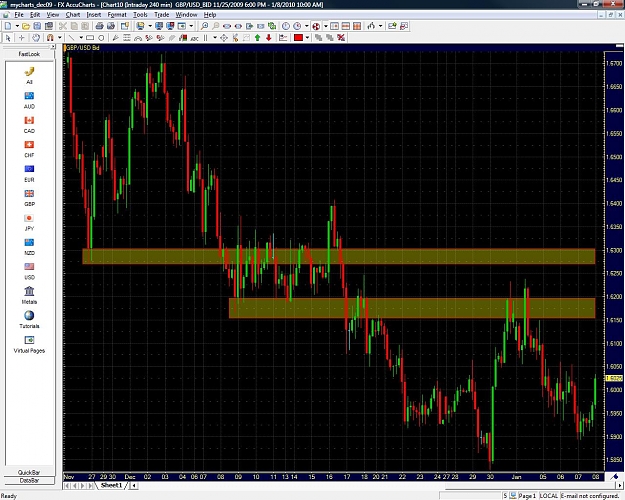Save the chart with the floppy disk icon
Image resolution: width=625 pixels, height=500 pixels.
pyautogui.click(x=37, y=26)
